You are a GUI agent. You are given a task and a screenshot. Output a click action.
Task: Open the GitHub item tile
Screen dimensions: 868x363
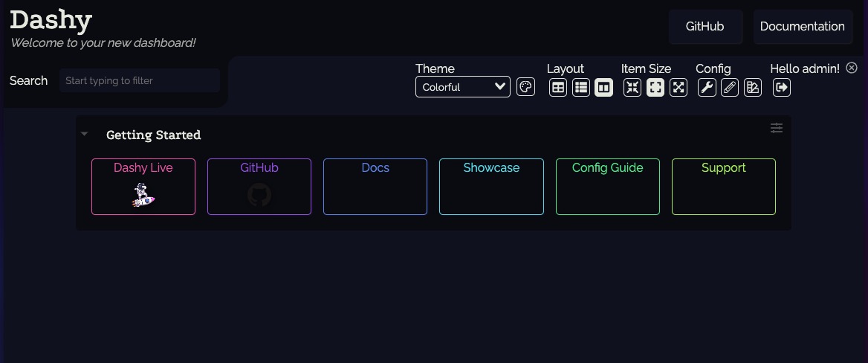pyautogui.click(x=259, y=187)
